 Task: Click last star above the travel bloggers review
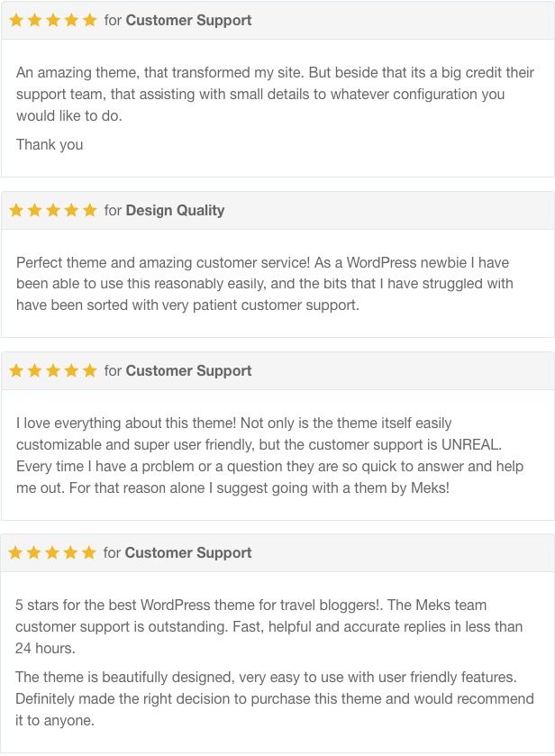click(x=88, y=552)
